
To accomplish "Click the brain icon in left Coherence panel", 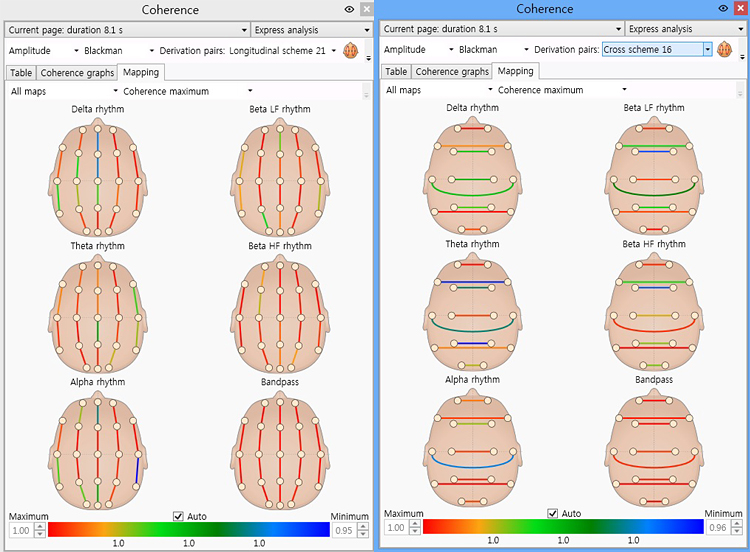I will (351, 50).
